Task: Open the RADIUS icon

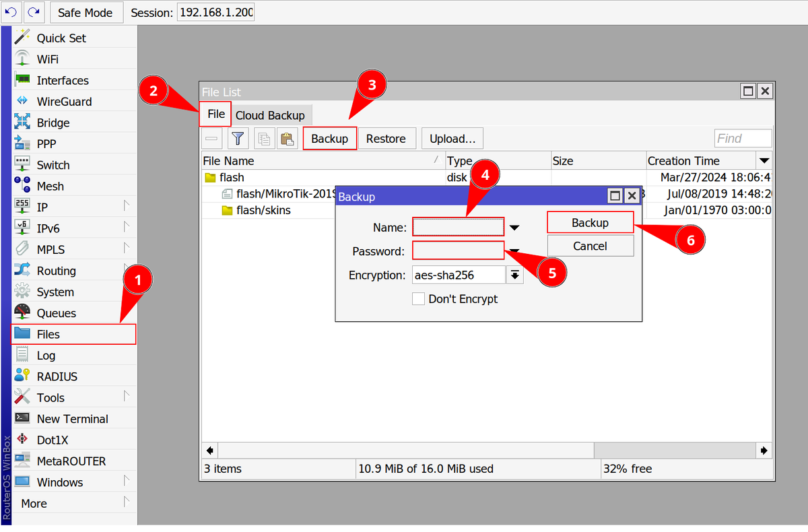Action: tap(23, 376)
